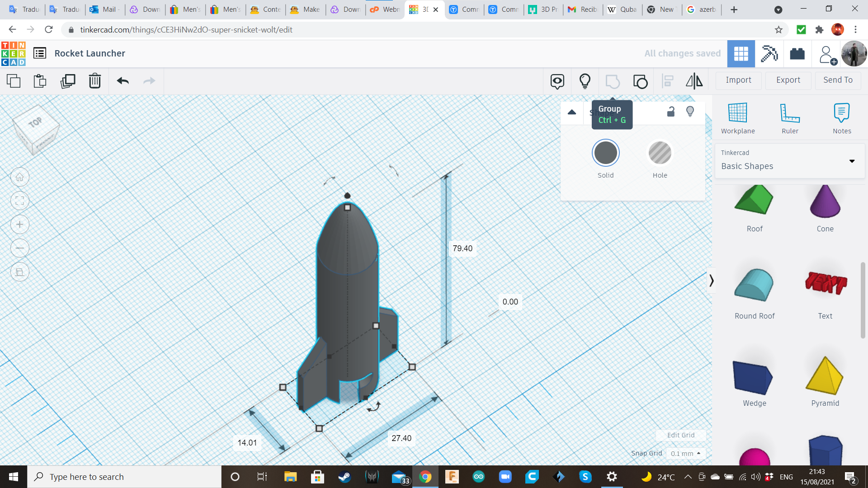Collapse the shape inspector panel

[x=572, y=112]
